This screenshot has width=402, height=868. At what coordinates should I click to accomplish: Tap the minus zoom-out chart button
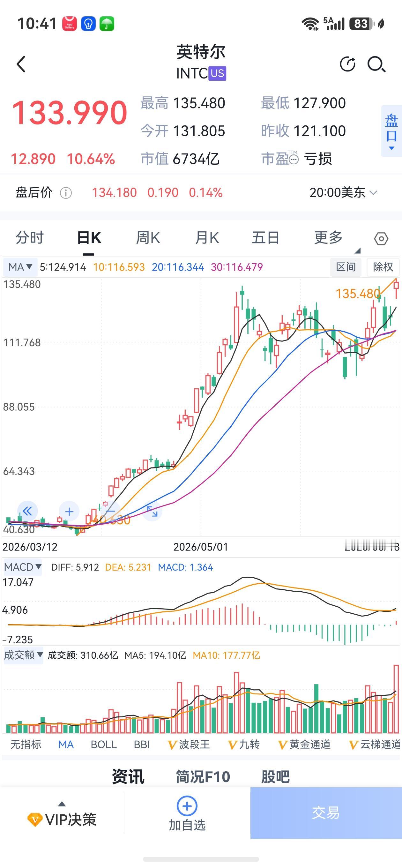click(110, 512)
